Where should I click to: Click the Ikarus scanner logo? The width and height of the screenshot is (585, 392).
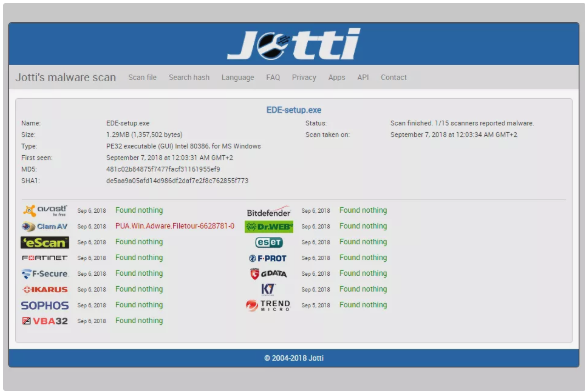[x=45, y=289]
